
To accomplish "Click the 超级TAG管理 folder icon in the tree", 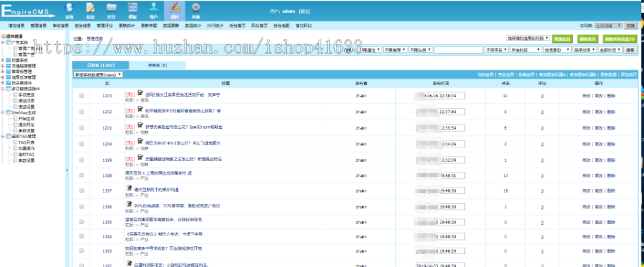I will [9, 136].
